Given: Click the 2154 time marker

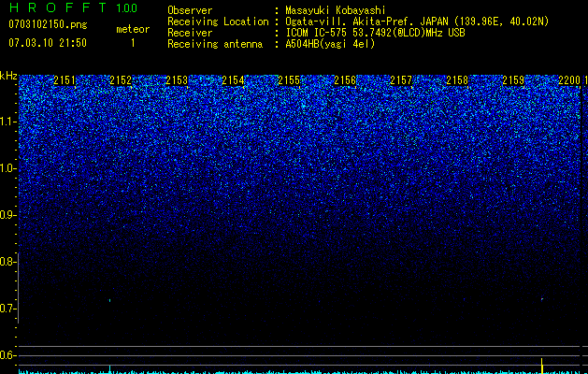Looking at the screenshot, I should (233, 80).
